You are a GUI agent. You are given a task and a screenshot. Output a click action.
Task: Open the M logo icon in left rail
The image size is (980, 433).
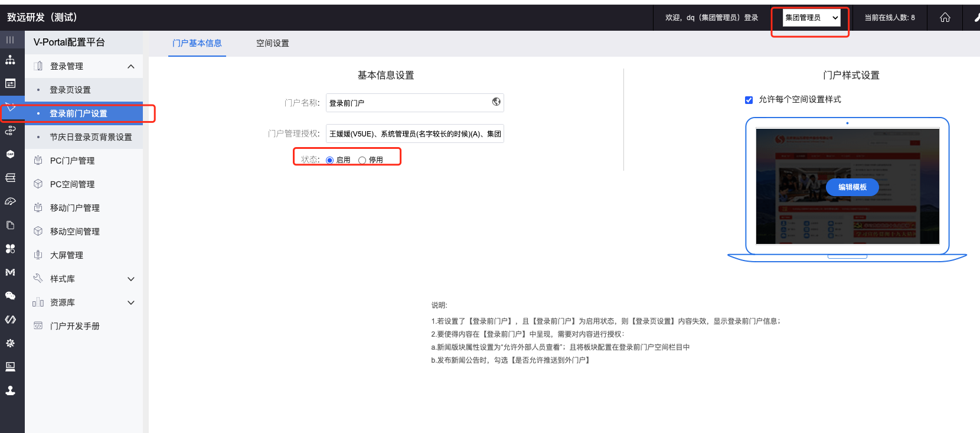coord(10,272)
